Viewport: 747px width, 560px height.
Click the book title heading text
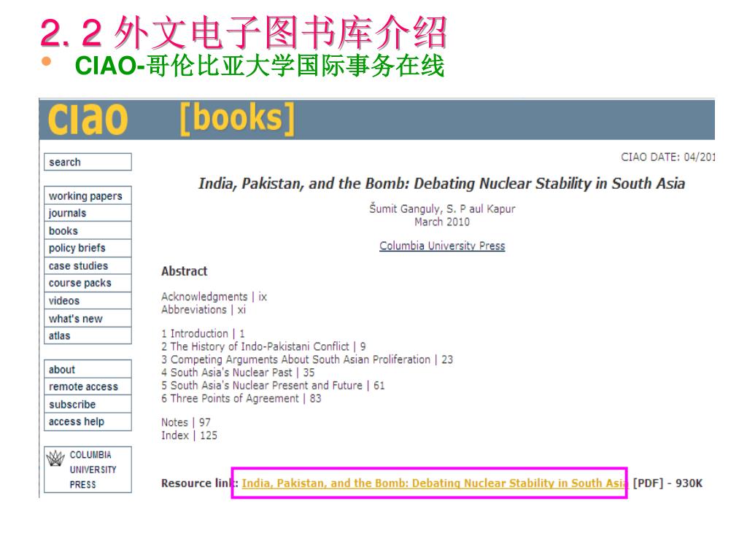pyautogui.click(x=441, y=183)
